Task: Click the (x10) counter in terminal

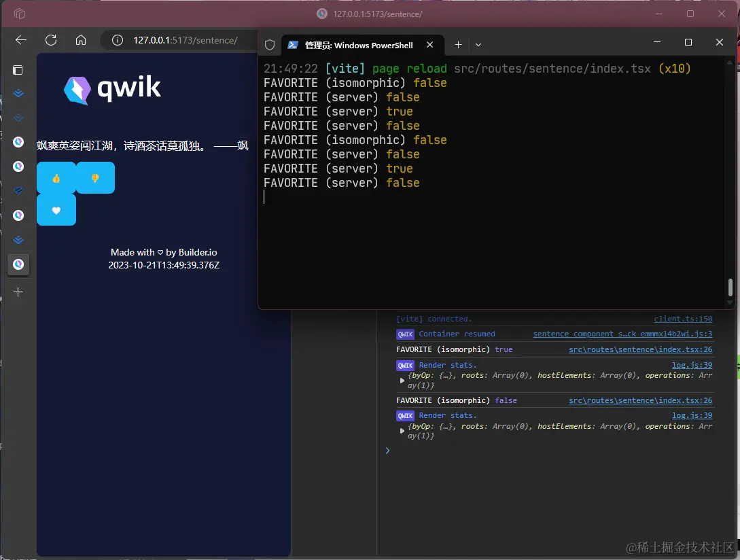Action: click(x=674, y=69)
